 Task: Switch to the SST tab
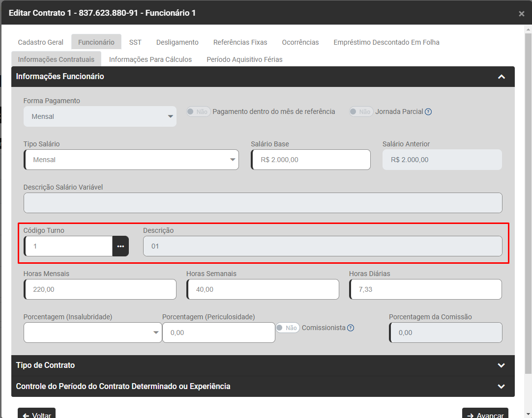point(135,42)
